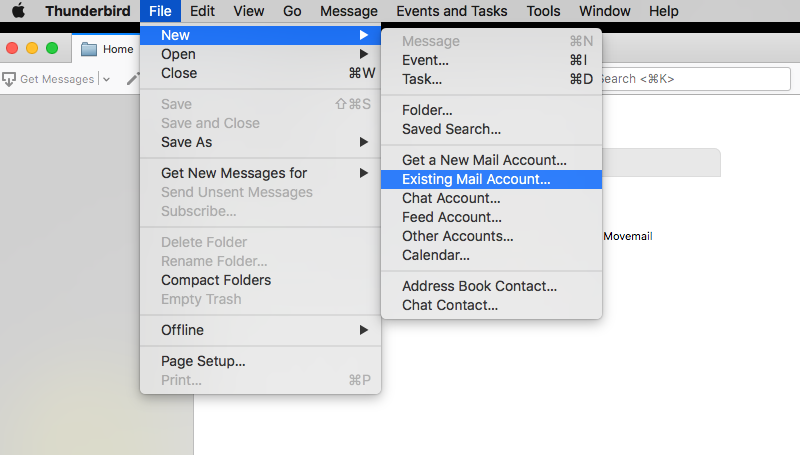800x455 pixels.
Task: Open the Go menu
Action: tap(292, 11)
